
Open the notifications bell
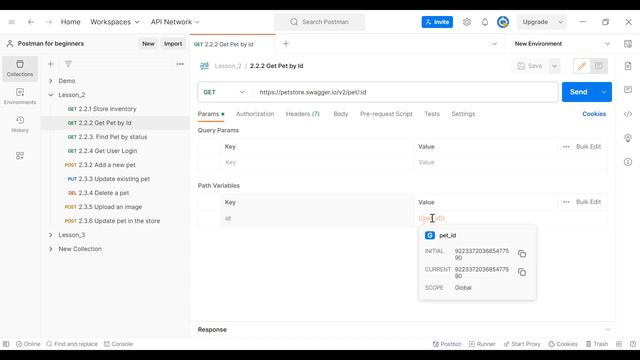(484, 22)
